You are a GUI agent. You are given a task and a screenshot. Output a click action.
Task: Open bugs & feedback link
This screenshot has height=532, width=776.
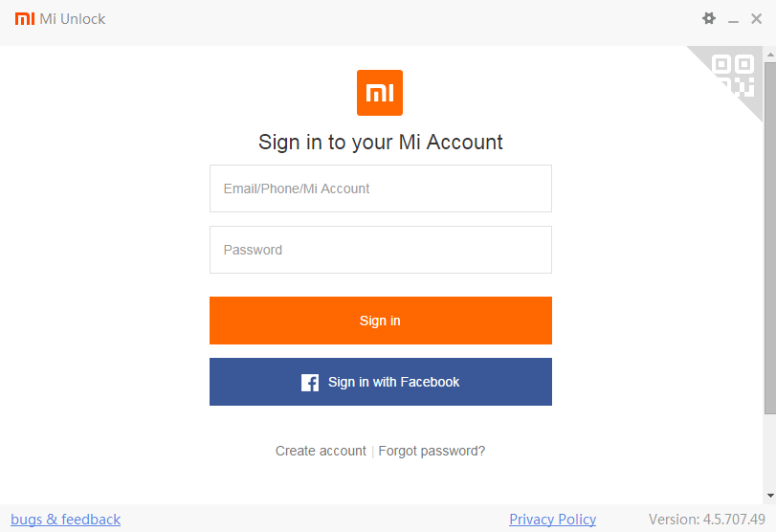click(x=66, y=520)
